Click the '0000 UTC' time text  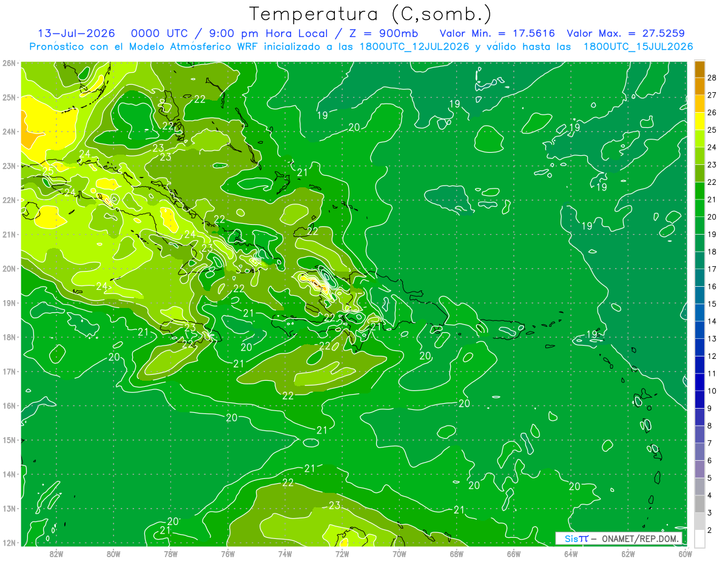pos(159,33)
